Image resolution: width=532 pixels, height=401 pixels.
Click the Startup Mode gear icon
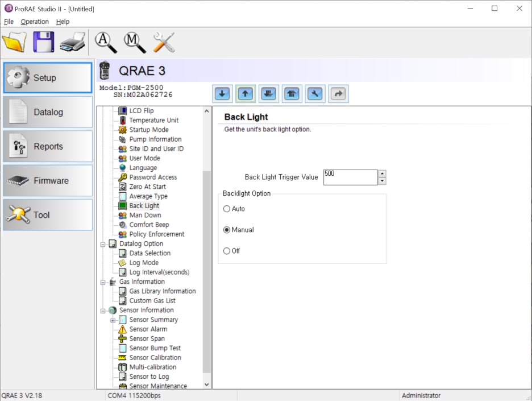[122, 130]
